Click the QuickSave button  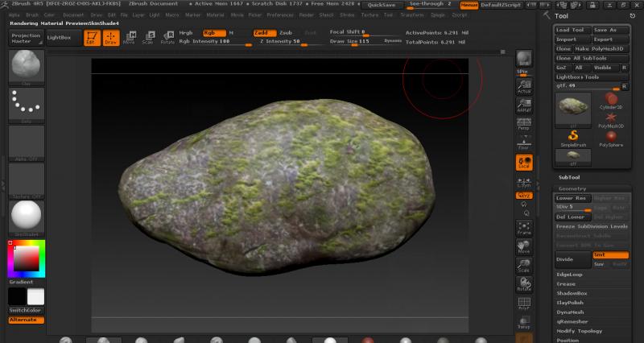(381, 5)
